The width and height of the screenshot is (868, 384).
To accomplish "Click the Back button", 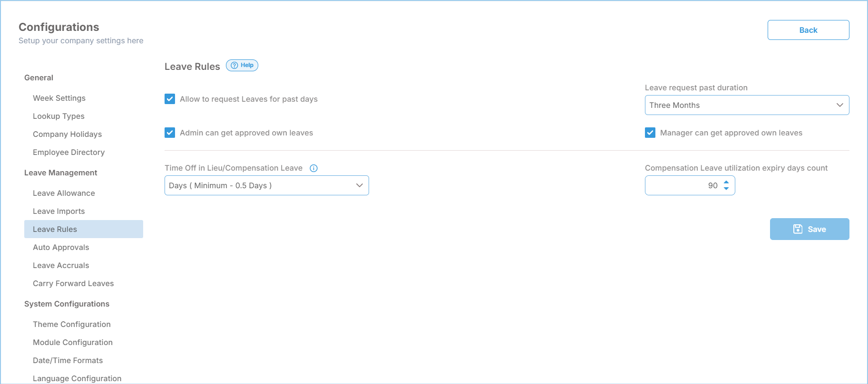I will pos(808,30).
